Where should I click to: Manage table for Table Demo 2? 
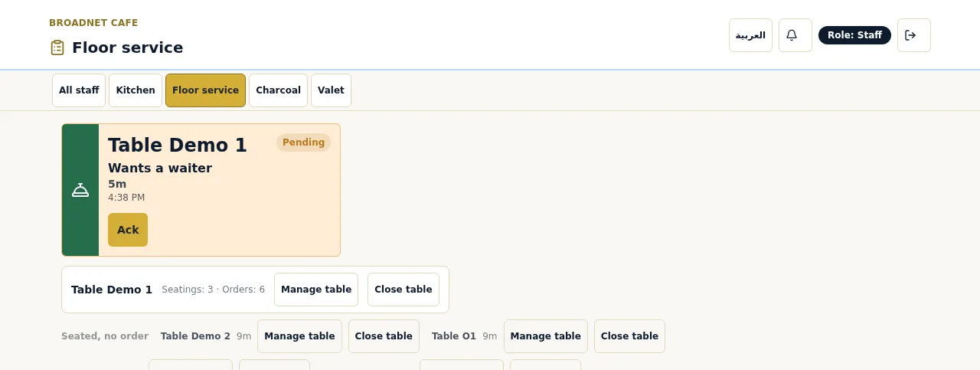[x=299, y=336]
